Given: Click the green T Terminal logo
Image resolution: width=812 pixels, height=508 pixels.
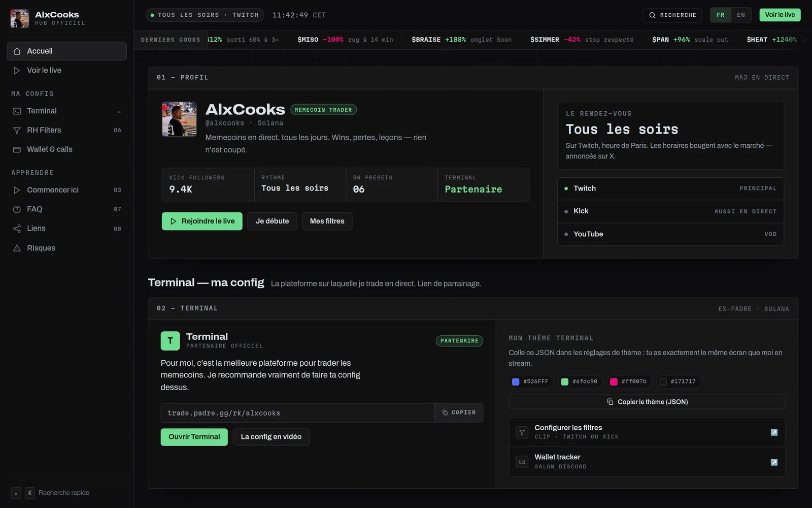Looking at the screenshot, I should click(170, 341).
